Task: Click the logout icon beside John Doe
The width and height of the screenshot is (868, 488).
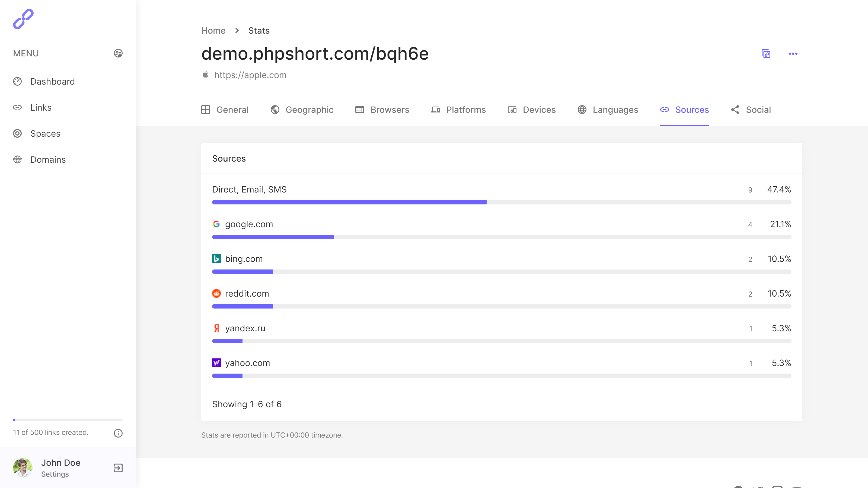Action: [x=118, y=468]
